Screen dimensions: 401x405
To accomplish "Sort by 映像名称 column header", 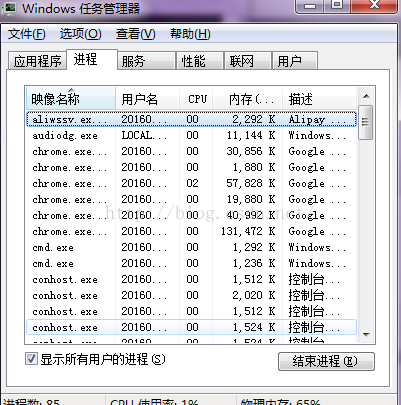I will tap(71, 99).
